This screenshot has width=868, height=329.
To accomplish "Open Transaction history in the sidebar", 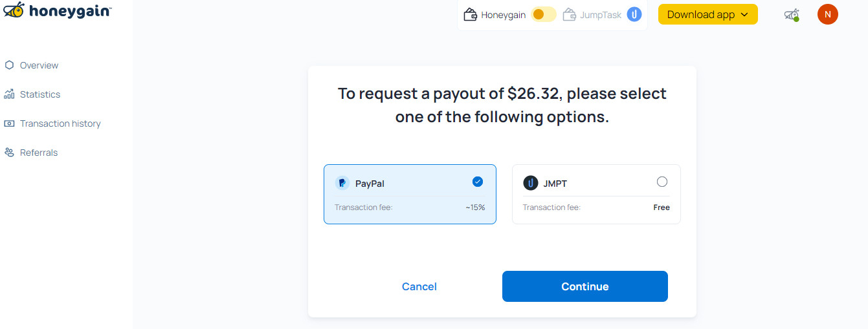I will [x=60, y=123].
